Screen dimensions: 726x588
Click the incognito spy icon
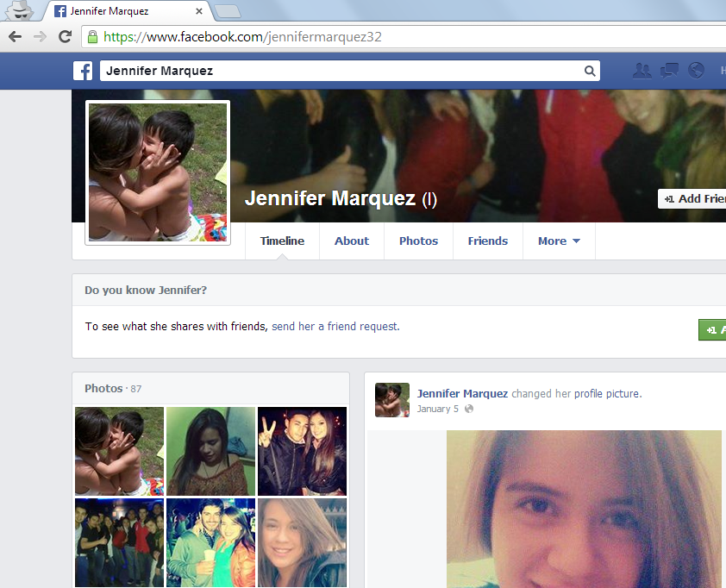20,10
